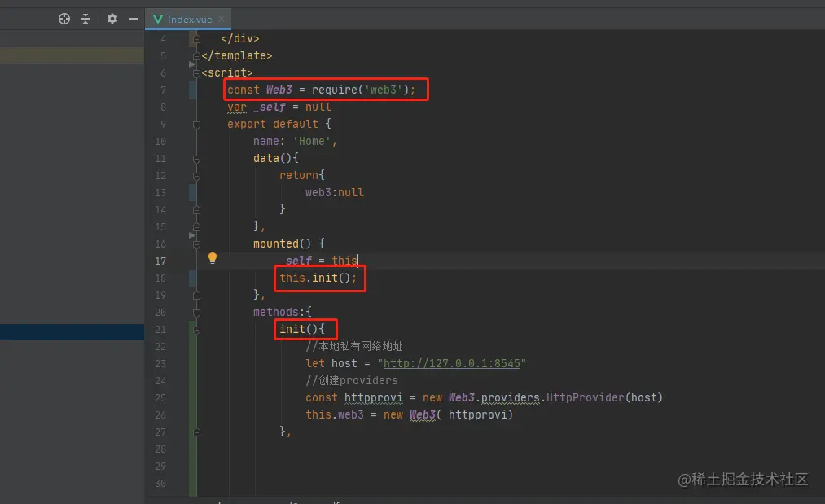Click the yellow lightbulb quick-fix icon
The height and width of the screenshot is (504, 825).
tap(212, 258)
